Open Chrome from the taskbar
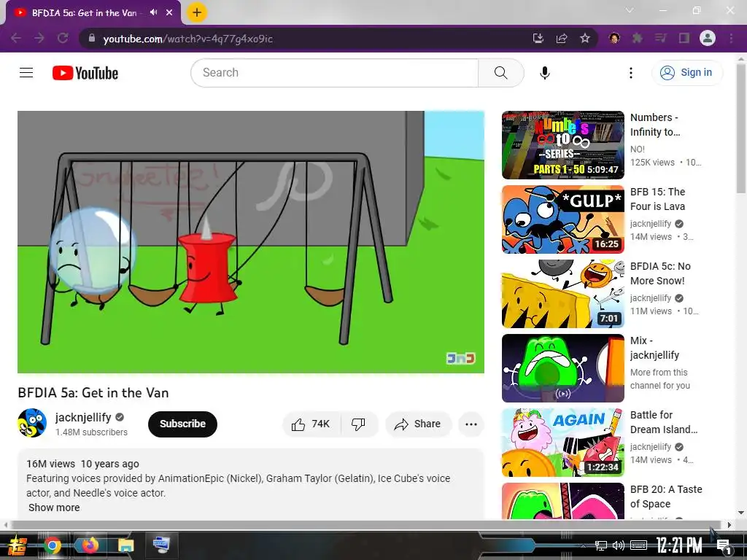 click(x=53, y=545)
